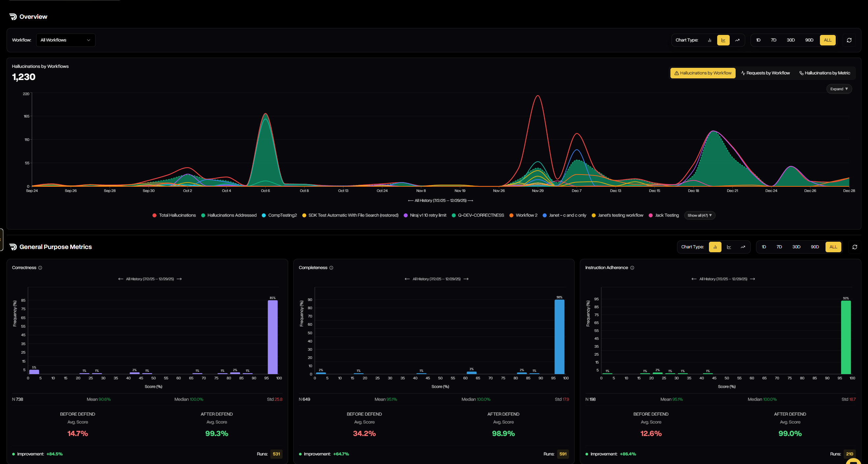Image resolution: width=868 pixels, height=464 pixels.
Task: Select the ALL time range for metrics
Action: click(x=833, y=247)
